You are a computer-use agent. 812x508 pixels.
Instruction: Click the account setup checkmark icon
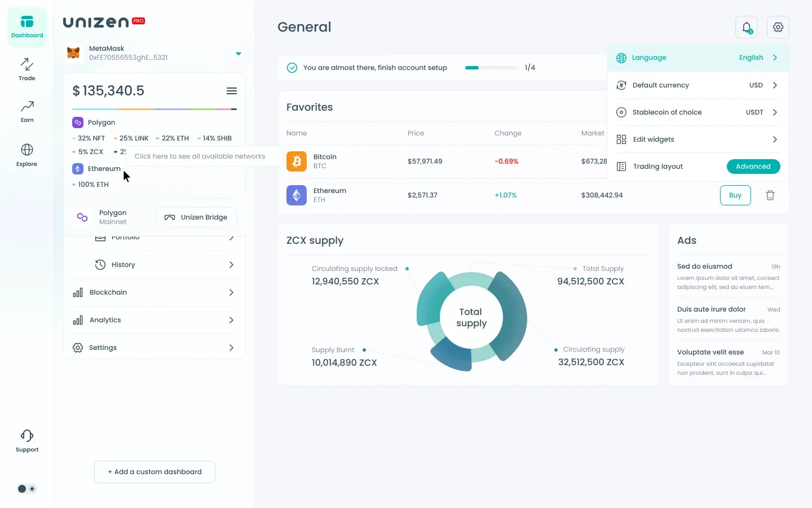coord(292,68)
